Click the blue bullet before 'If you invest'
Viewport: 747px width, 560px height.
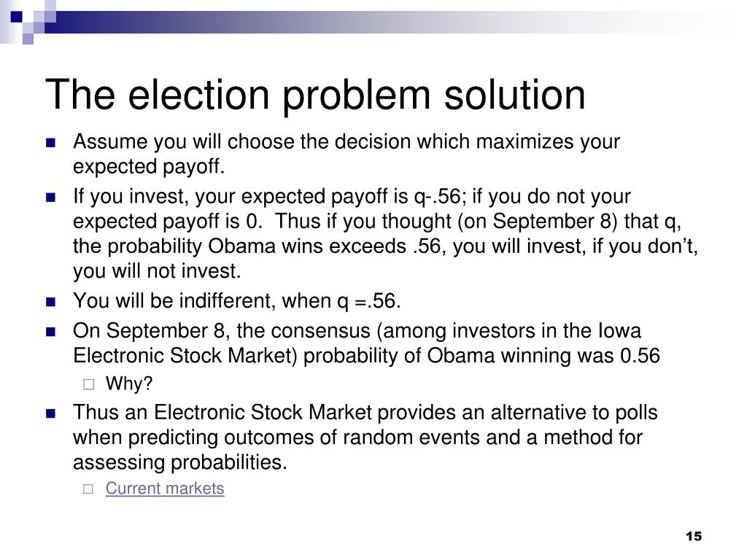50,197
